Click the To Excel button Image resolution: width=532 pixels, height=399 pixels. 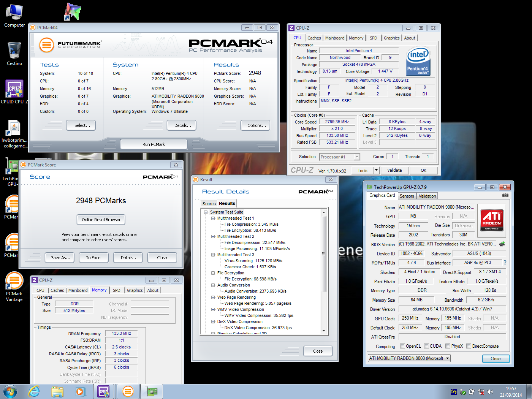tap(93, 258)
